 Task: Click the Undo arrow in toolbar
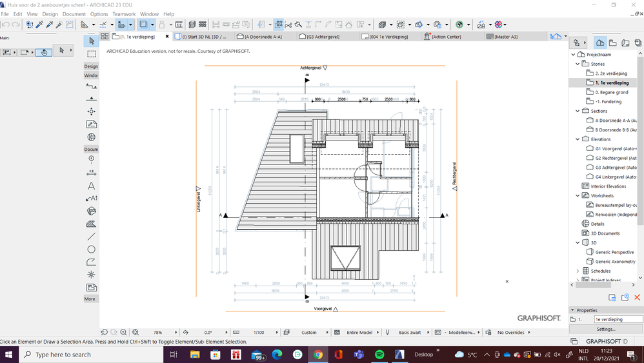[6, 25]
